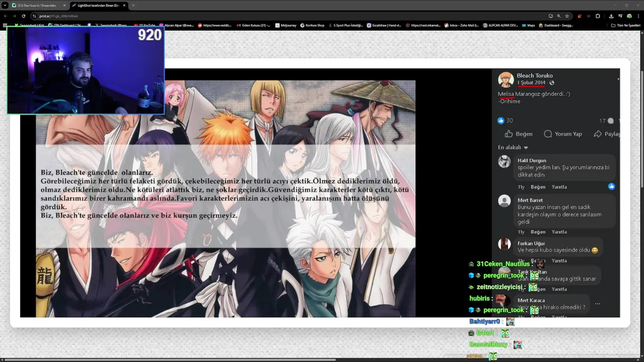Viewport: 644px width, 362px height.
Task: Select the LightShot screenshot tab
Action: [x=98, y=5]
